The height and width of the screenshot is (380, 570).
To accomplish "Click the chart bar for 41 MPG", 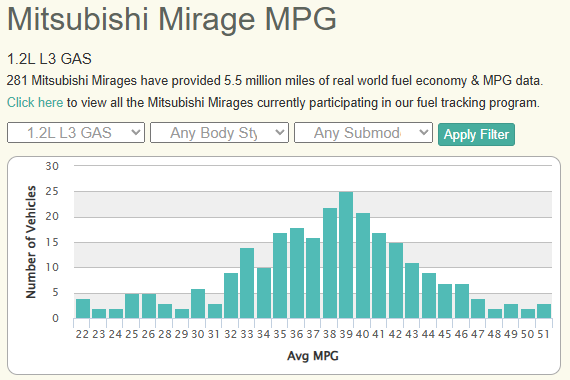I will point(379,276).
